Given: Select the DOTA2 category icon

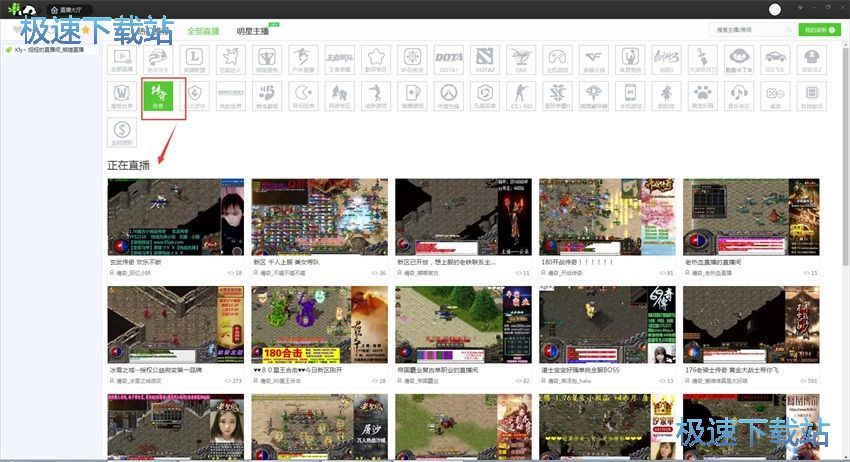Looking at the screenshot, I should [x=485, y=60].
